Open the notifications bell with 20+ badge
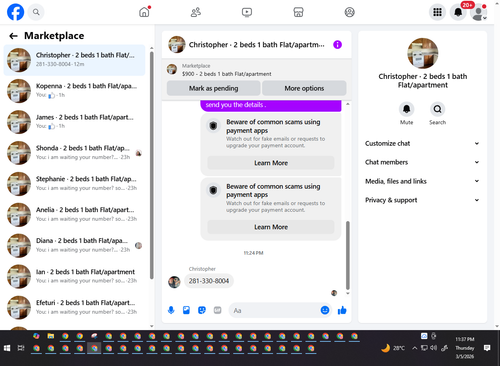Screen dimensions: 500x366 [458, 12]
